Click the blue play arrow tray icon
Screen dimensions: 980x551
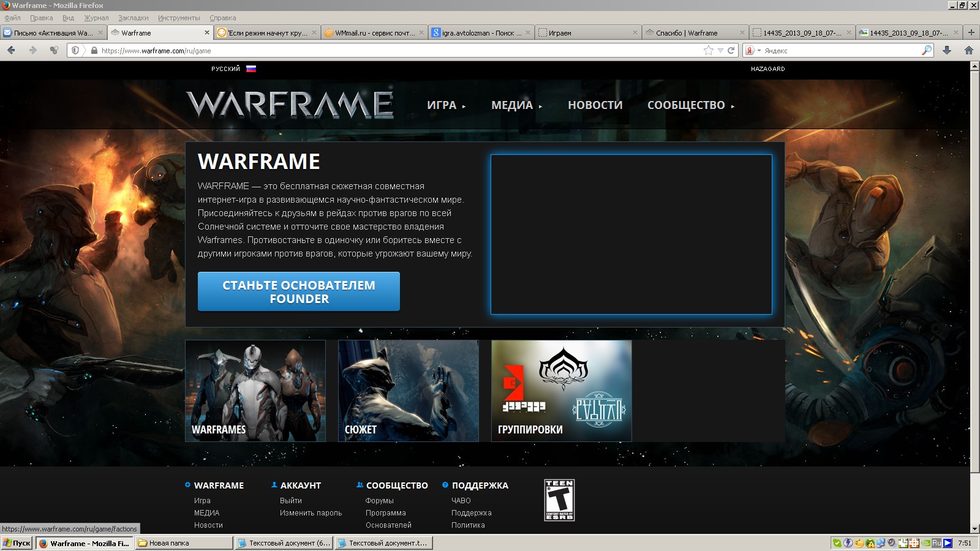(x=948, y=542)
